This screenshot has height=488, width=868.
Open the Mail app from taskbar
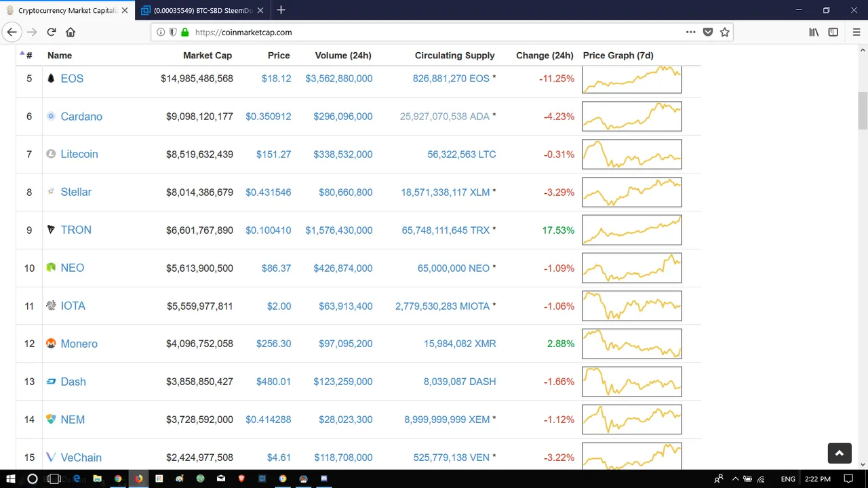point(221,479)
